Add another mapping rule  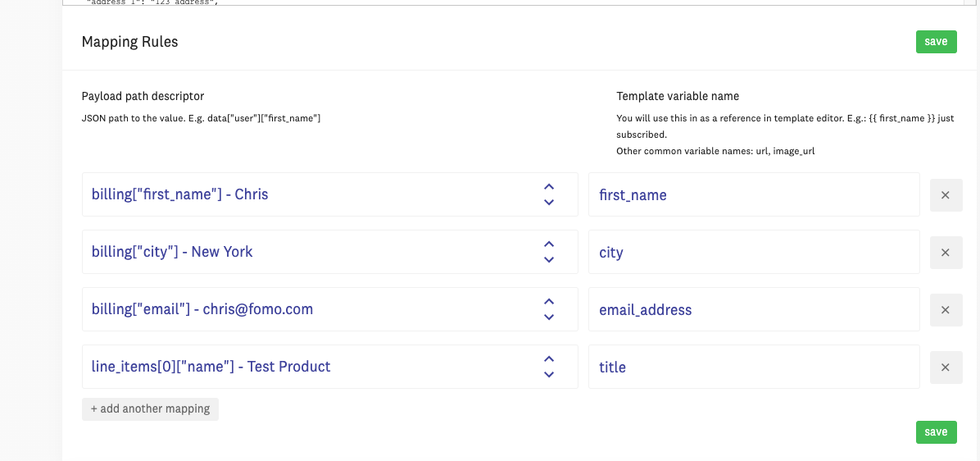(x=150, y=409)
